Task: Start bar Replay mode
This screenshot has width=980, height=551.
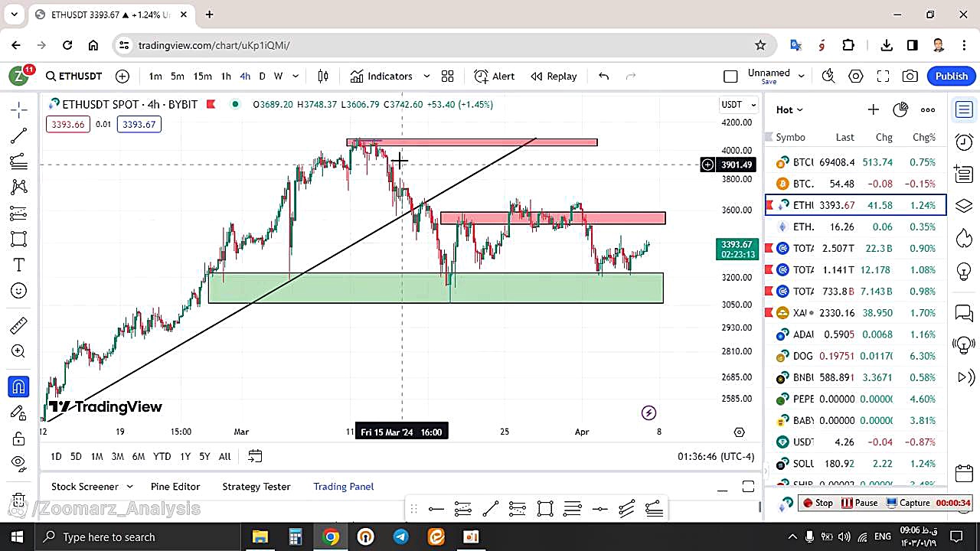Action: (x=554, y=76)
